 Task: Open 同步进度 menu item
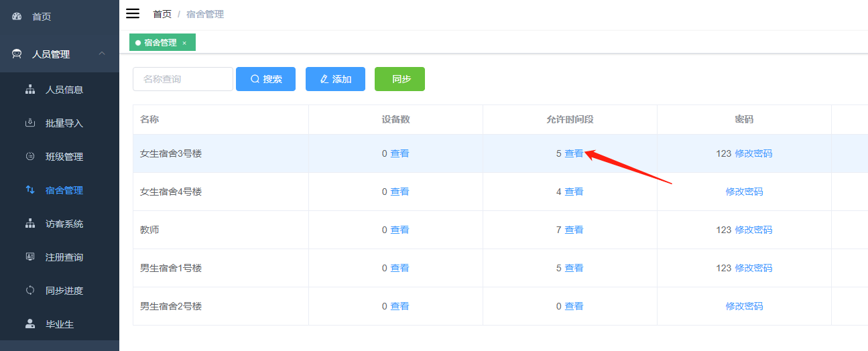pyautogui.click(x=60, y=291)
